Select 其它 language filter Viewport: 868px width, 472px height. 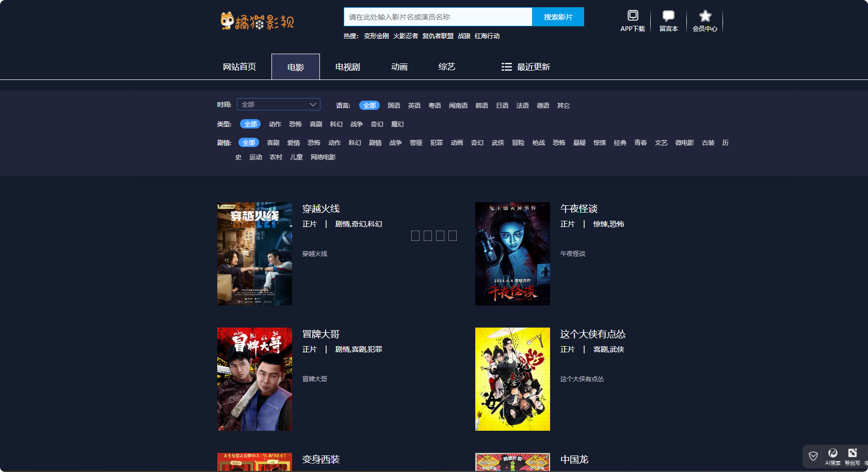click(564, 105)
